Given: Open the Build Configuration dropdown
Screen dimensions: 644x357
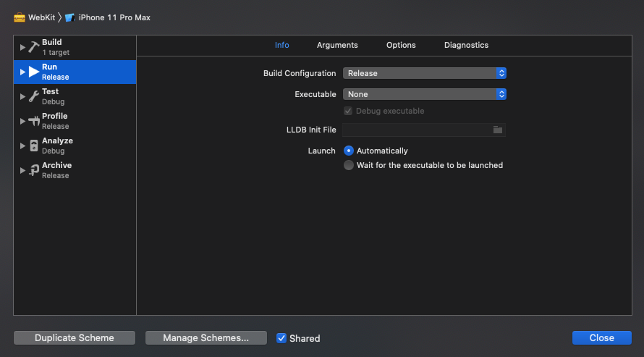Looking at the screenshot, I should [424, 73].
